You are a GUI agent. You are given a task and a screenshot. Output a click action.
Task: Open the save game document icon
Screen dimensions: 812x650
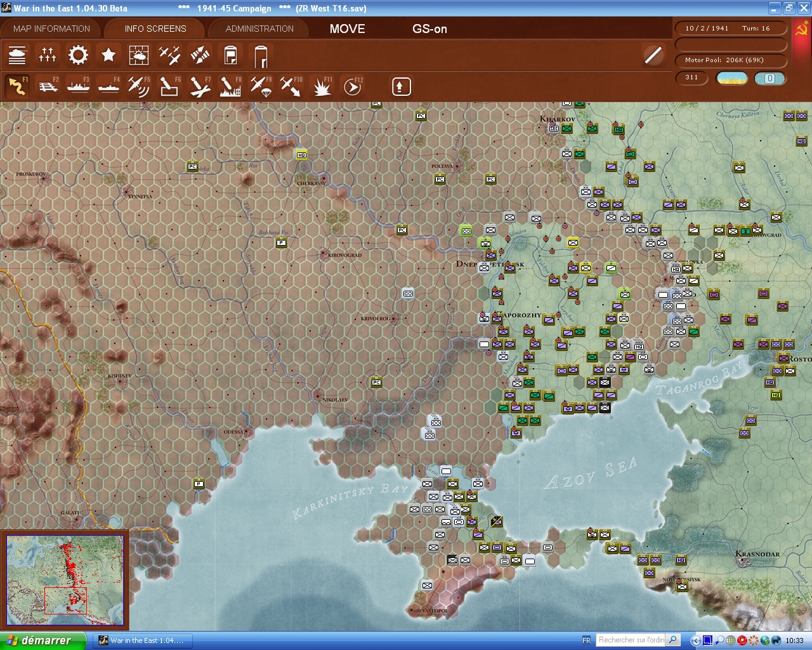pyautogui.click(x=230, y=55)
